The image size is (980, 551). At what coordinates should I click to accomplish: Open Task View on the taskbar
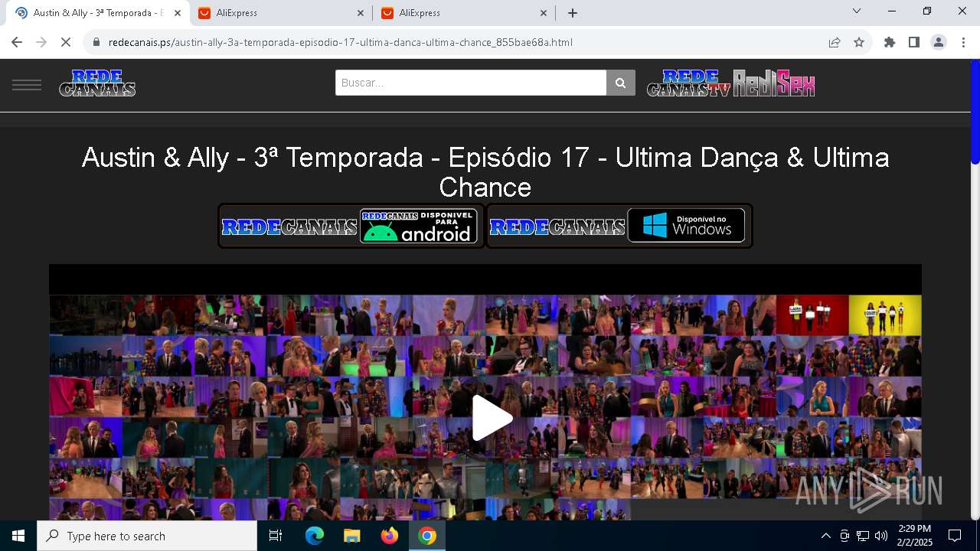(276, 536)
